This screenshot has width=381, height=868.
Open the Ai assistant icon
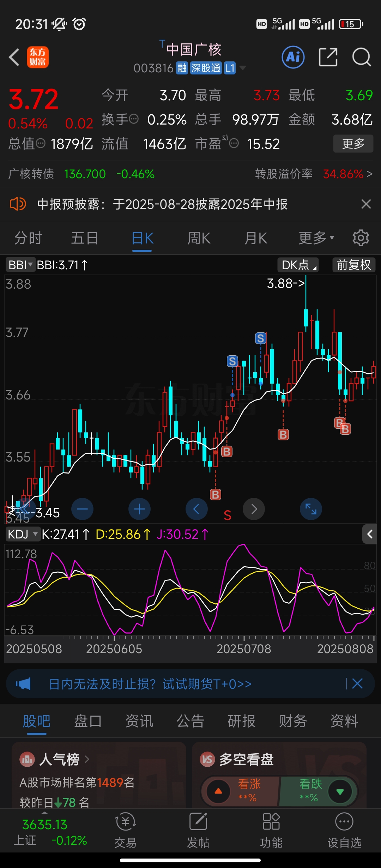[293, 57]
